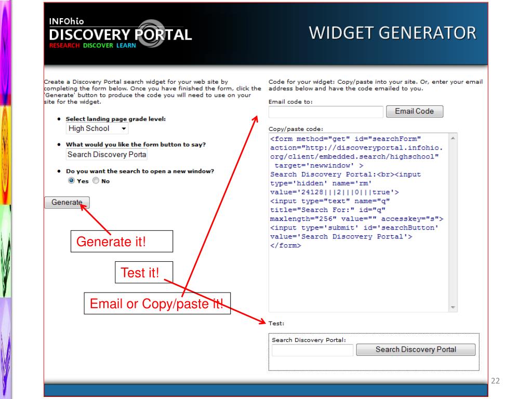Click the closing </form> line in code
This screenshot has height=399, width=532.
285,245
